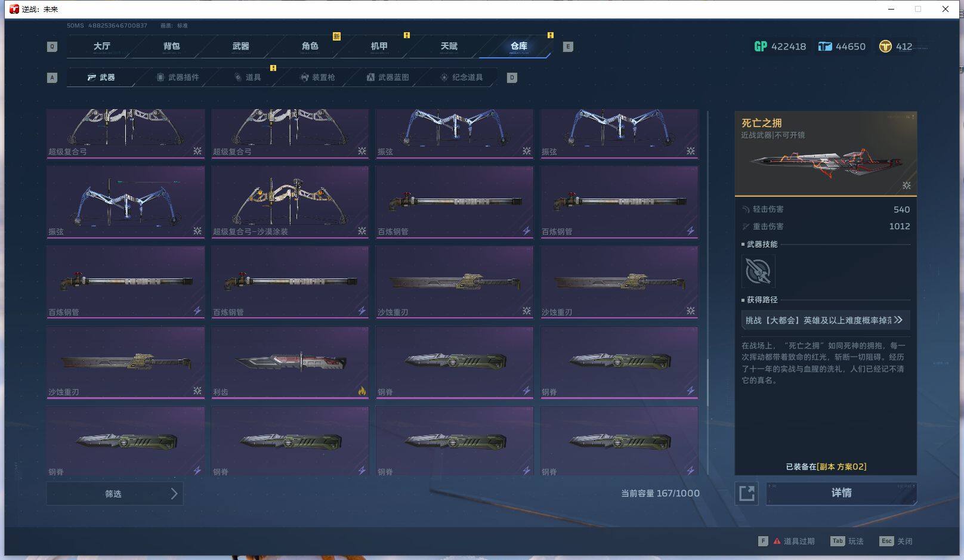The image size is (964, 560).
Task: Click the 道具过期 warning icon
Action: [777, 542]
